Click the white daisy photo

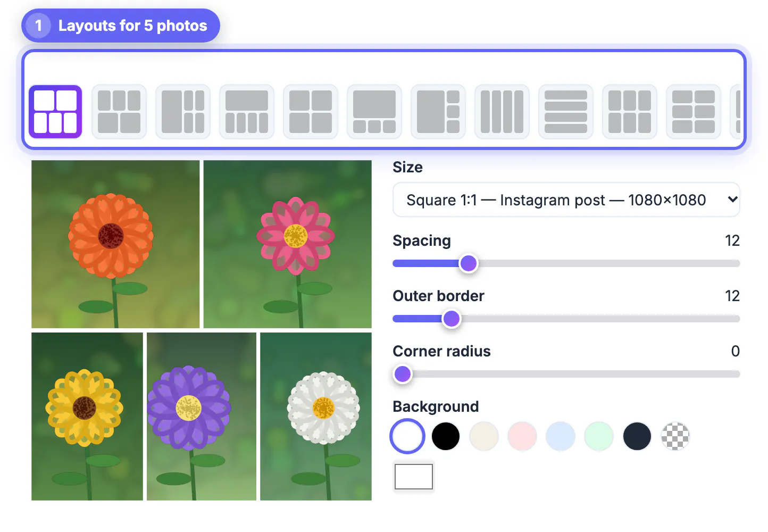(x=316, y=417)
